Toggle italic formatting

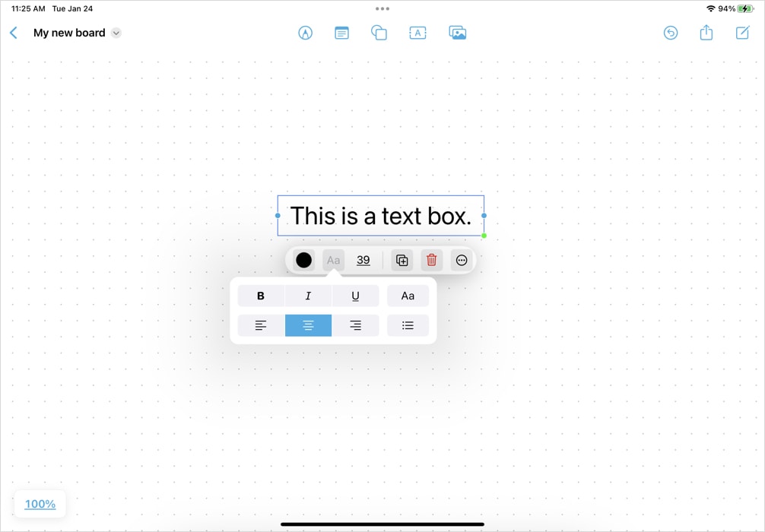coord(308,295)
